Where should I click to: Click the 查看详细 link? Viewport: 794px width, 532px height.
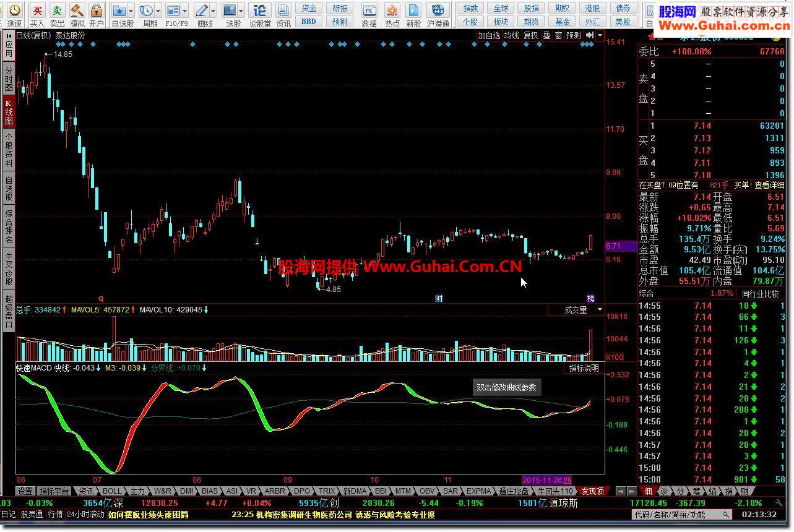pos(769,185)
